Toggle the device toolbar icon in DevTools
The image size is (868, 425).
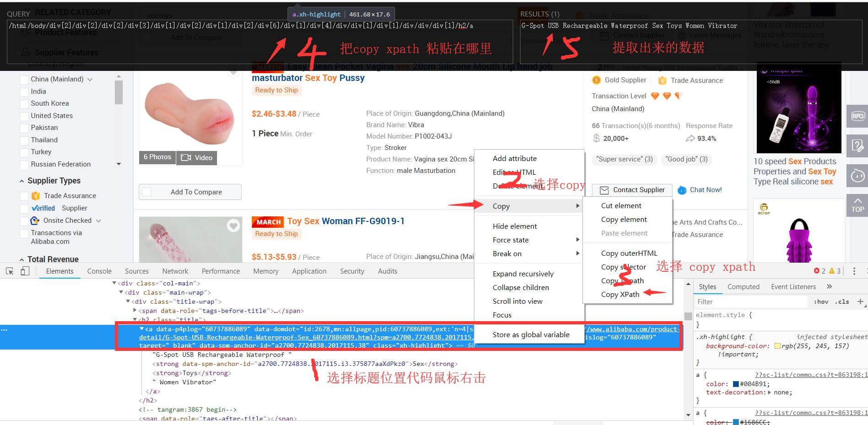coord(25,271)
